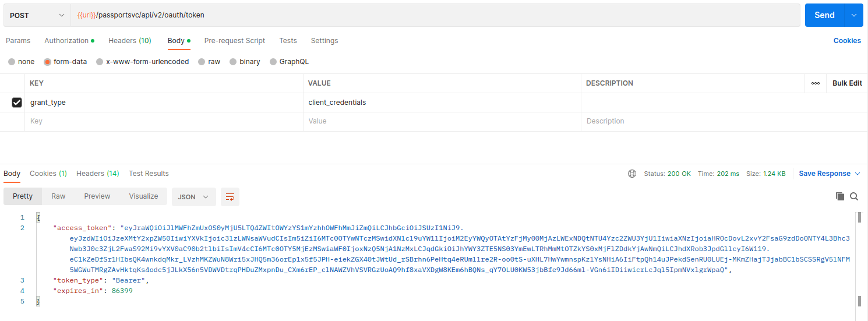
Task: Uncheck the grant_type row checkbox
Action: [17, 103]
